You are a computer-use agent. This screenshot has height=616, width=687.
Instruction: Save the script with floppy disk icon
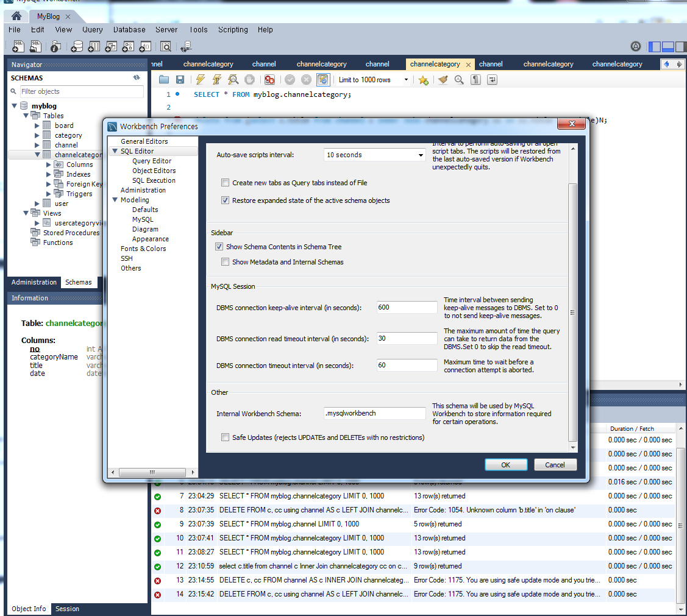tap(180, 80)
